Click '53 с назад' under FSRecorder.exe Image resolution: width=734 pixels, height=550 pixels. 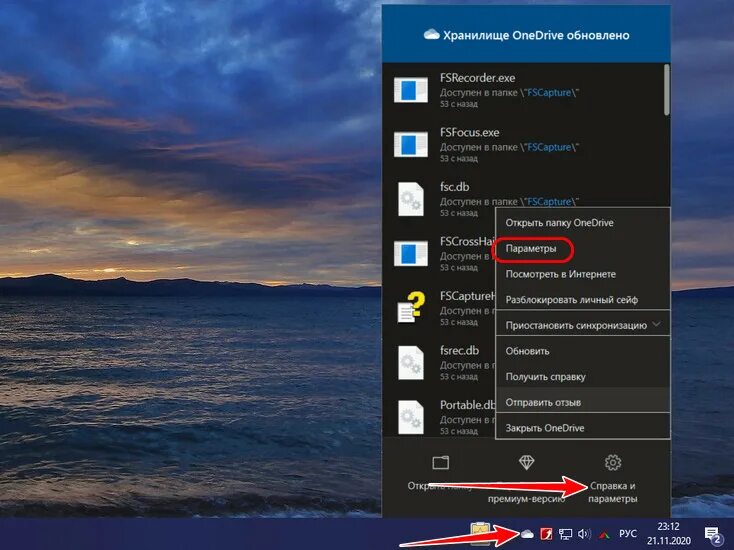pyautogui.click(x=459, y=104)
